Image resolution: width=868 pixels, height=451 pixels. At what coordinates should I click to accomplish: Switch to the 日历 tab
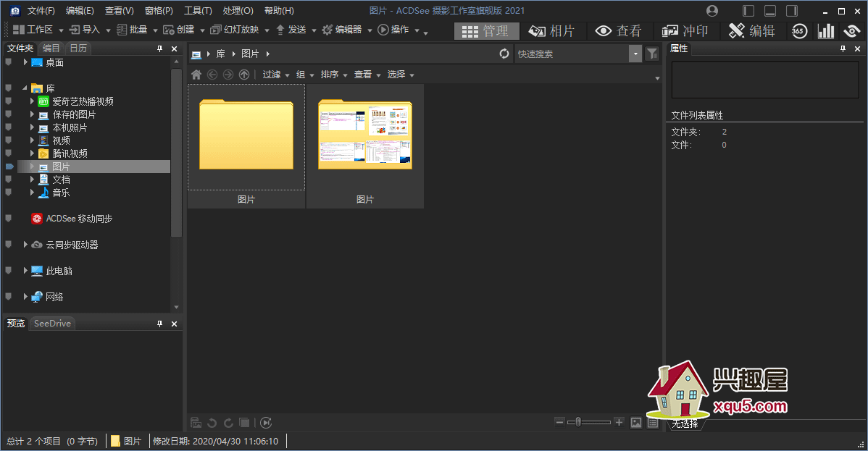coord(78,49)
